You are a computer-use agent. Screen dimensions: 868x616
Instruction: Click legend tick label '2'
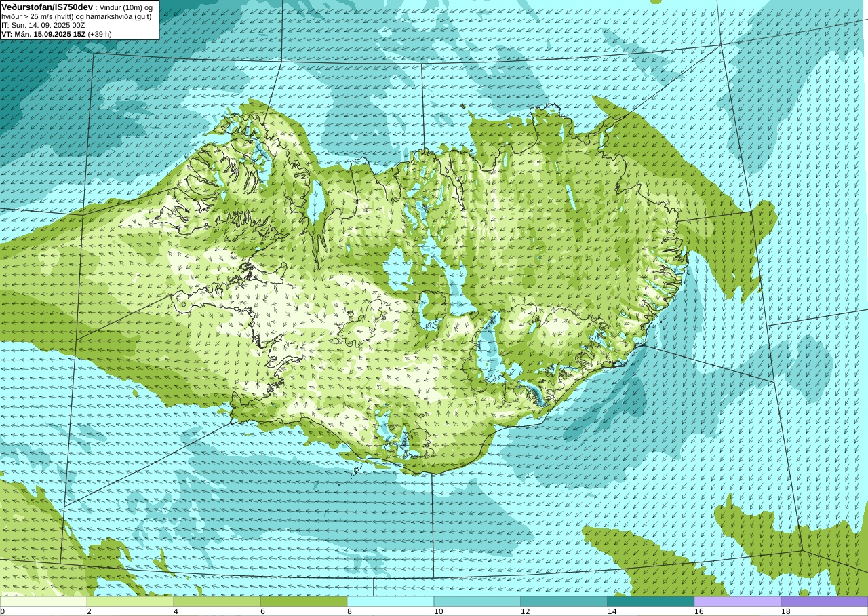89,611
